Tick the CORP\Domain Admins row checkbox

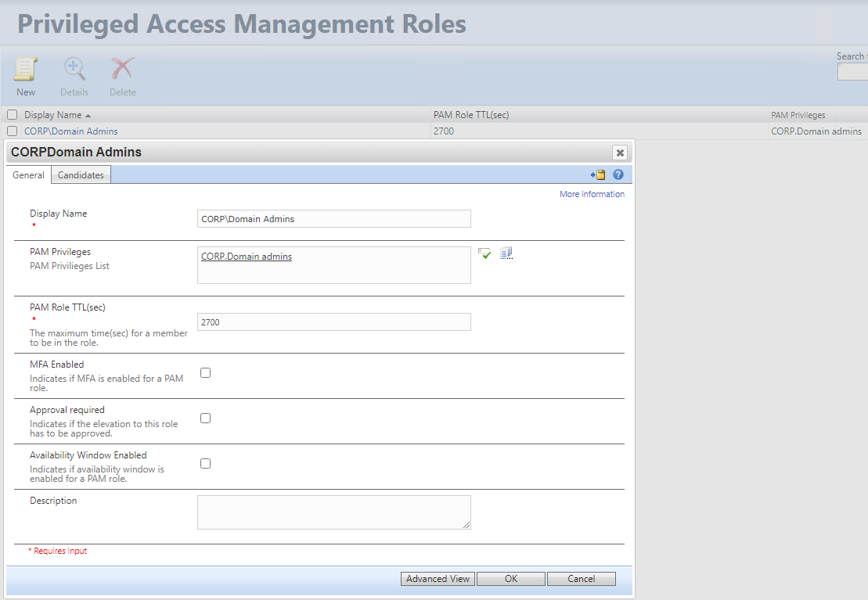(13, 131)
